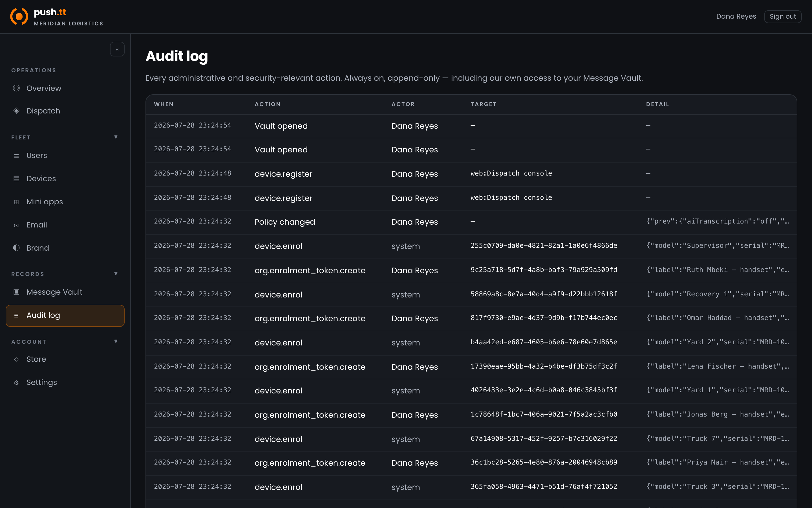Open the Overview page
812x508 pixels.
65,88
